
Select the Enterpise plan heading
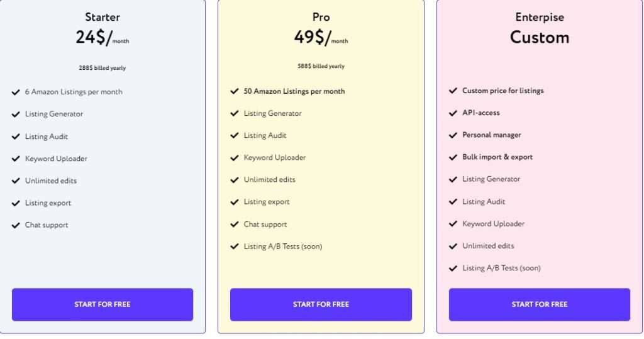pos(539,17)
